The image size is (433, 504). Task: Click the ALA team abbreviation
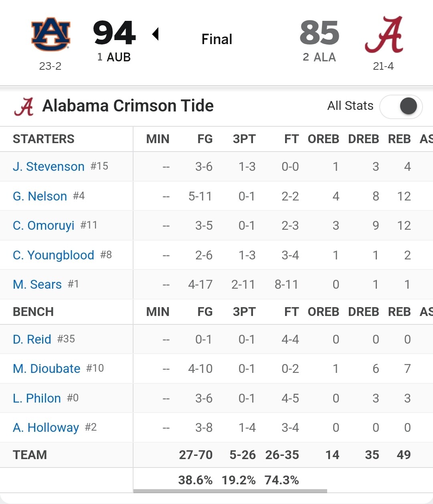(x=325, y=57)
